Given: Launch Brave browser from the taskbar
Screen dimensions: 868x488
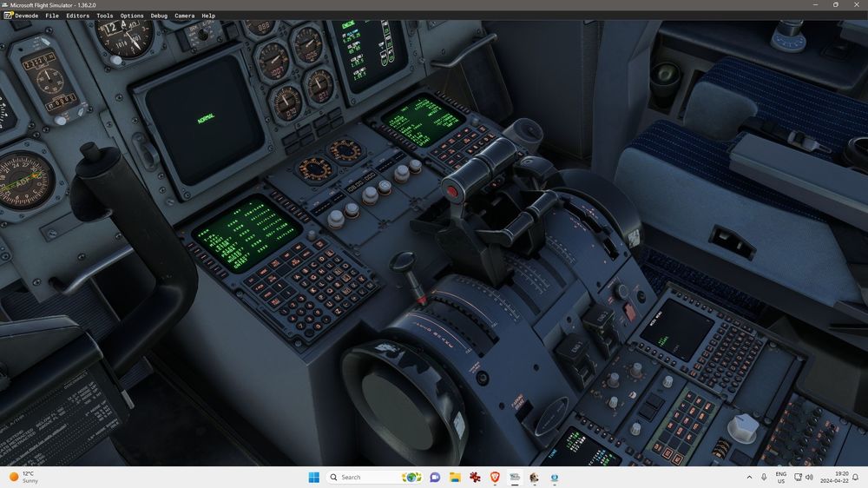Looking at the screenshot, I should coord(495,477).
